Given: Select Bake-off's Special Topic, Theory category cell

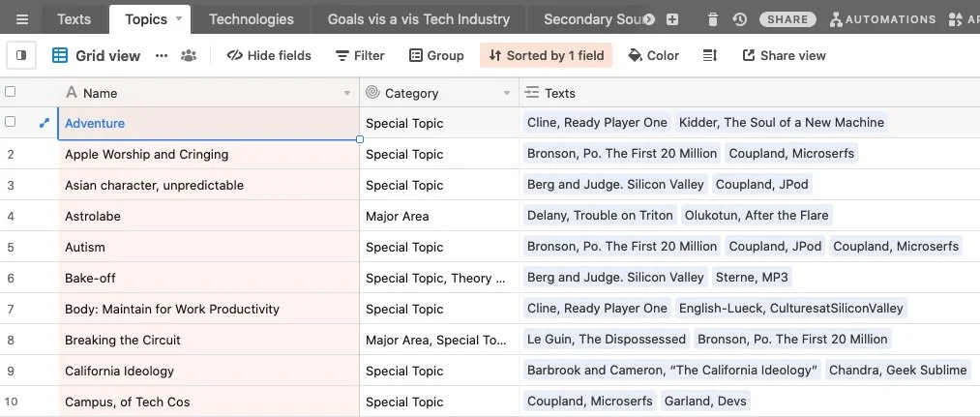Looking at the screenshot, I should click(x=439, y=278).
